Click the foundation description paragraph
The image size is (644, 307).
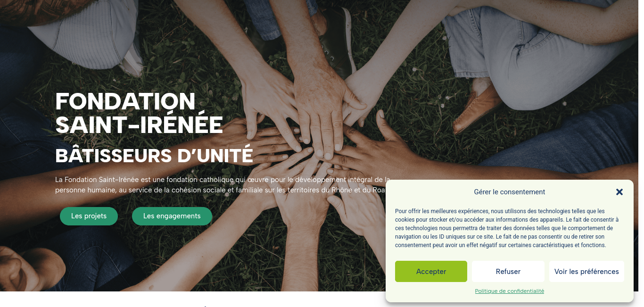(223, 185)
